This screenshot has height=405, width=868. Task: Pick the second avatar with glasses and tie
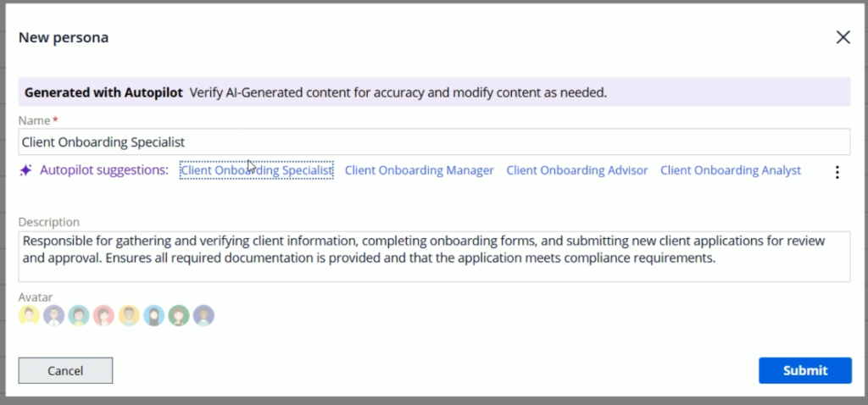click(54, 316)
